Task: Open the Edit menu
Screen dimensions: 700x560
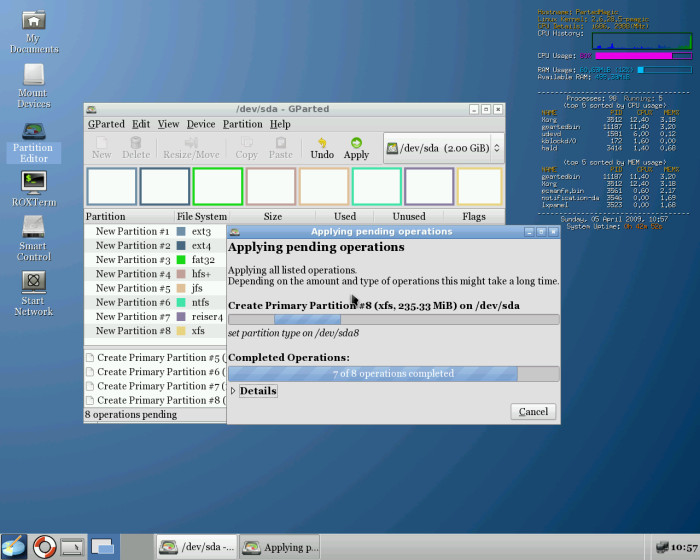Action: (x=141, y=124)
